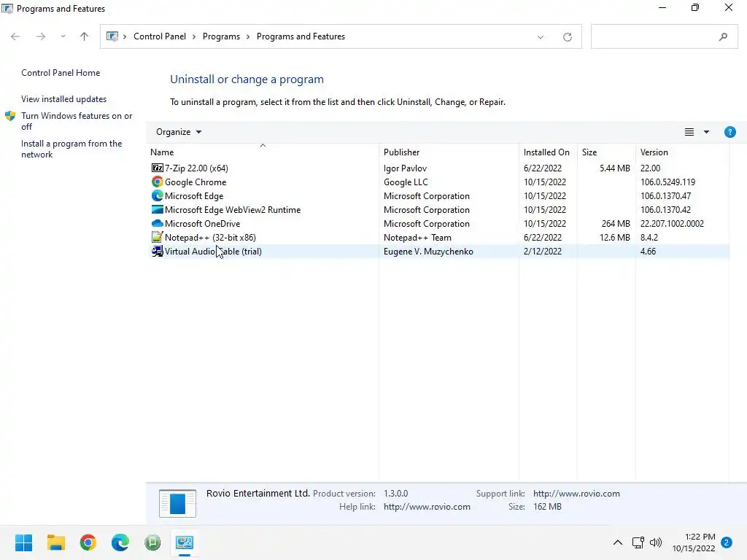
Task: Click in the search box
Action: [664, 36]
